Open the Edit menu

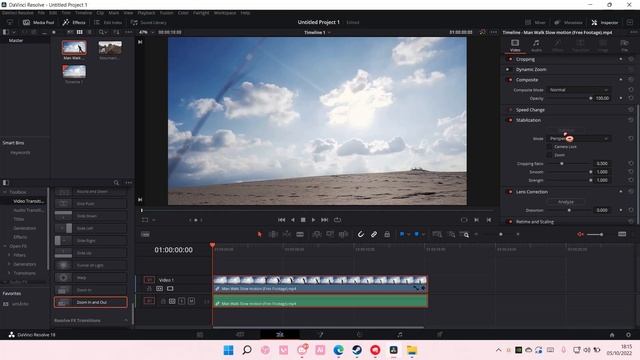pos(53,13)
